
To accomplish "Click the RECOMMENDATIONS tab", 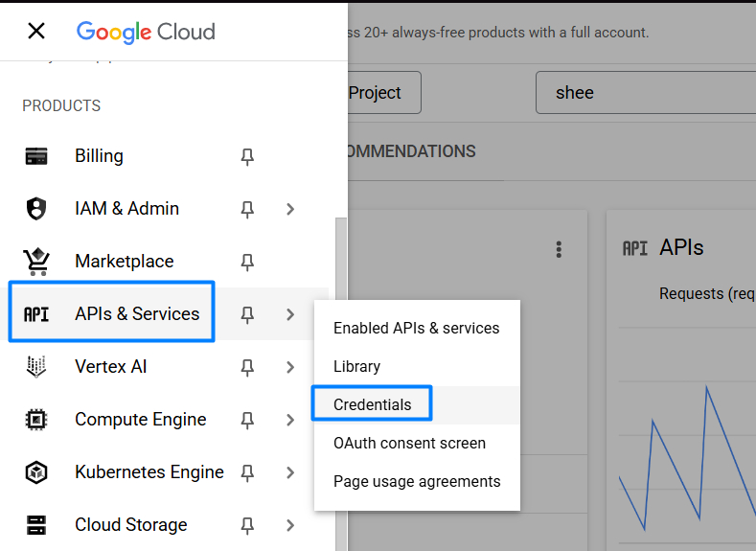I will click(411, 151).
